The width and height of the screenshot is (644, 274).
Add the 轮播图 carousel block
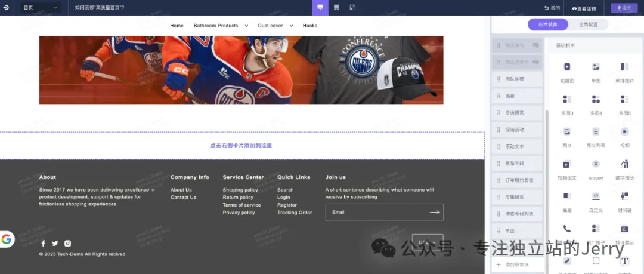[x=567, y=71]
